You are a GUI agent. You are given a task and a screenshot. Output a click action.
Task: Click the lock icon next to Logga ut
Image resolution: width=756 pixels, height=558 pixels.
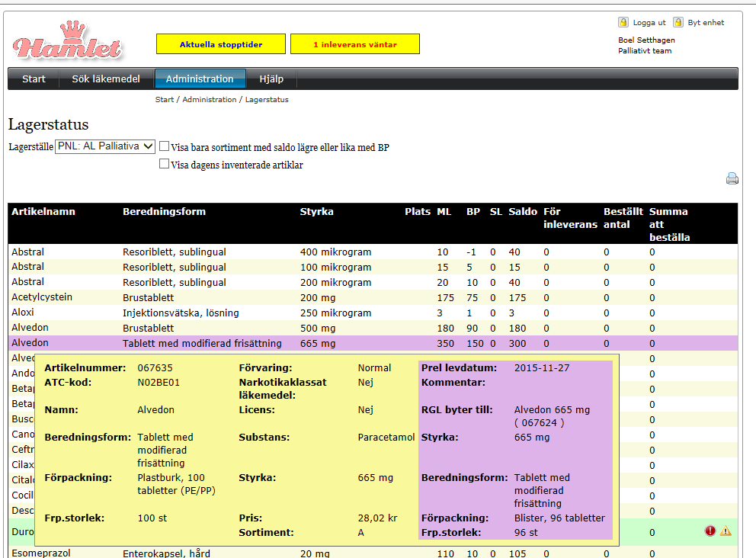pos(623,22)
